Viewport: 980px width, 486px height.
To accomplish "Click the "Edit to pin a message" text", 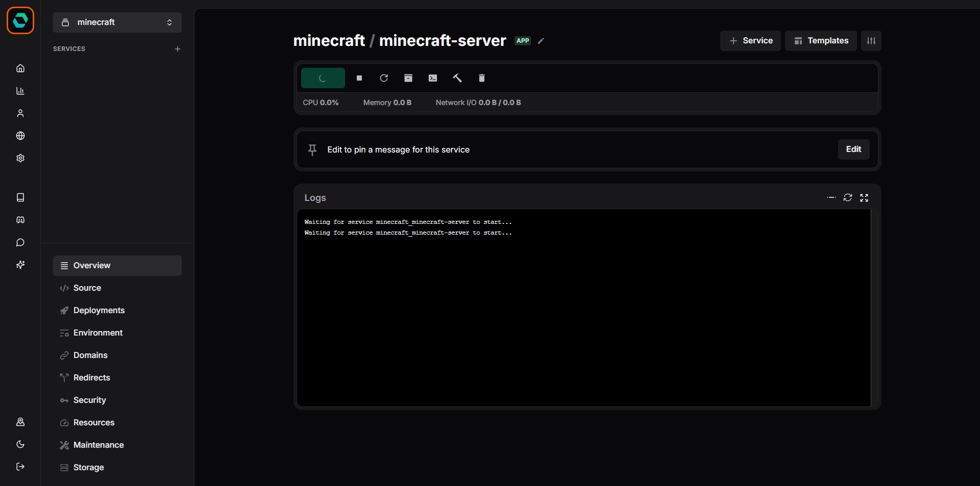I will [x=398, y=150].
